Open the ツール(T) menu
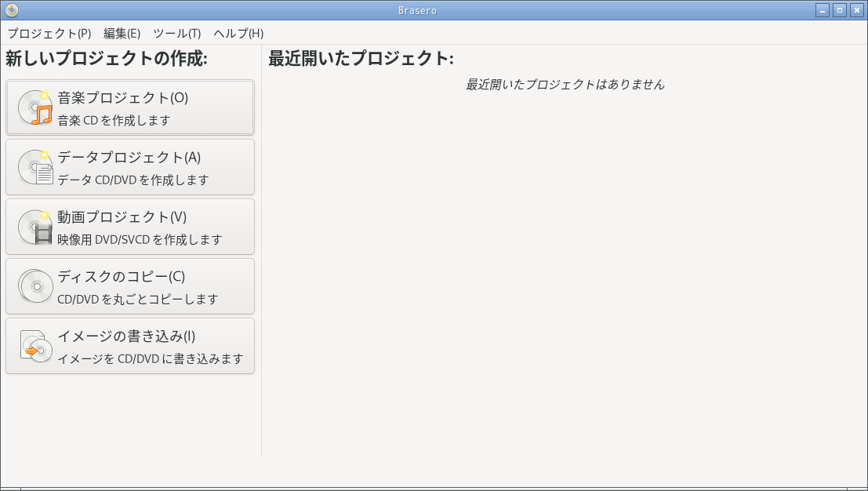This screenshot has height=491, width=868. coord(178,34)
